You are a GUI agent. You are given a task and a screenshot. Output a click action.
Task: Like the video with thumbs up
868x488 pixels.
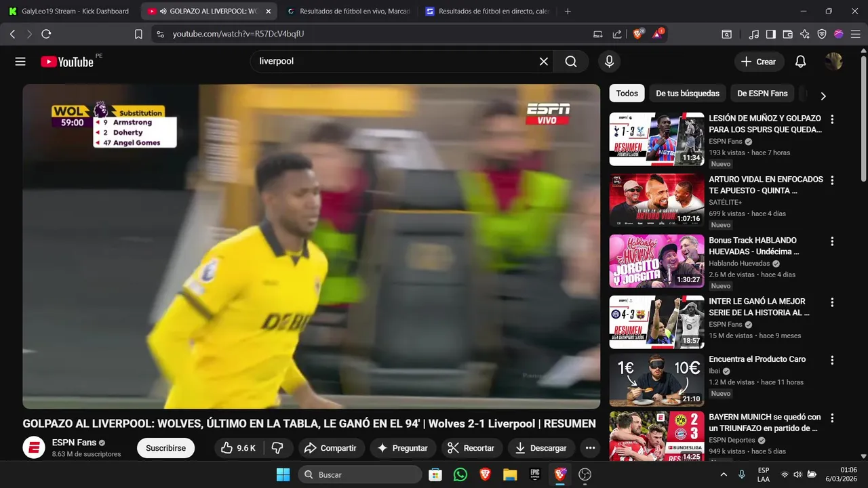(x=237, y=448)
